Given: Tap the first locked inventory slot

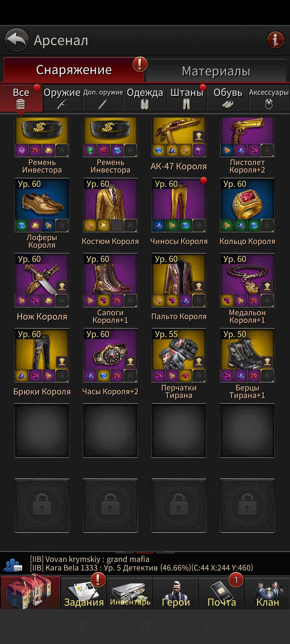Looking at the screenshot, I should tap(42, 506).
